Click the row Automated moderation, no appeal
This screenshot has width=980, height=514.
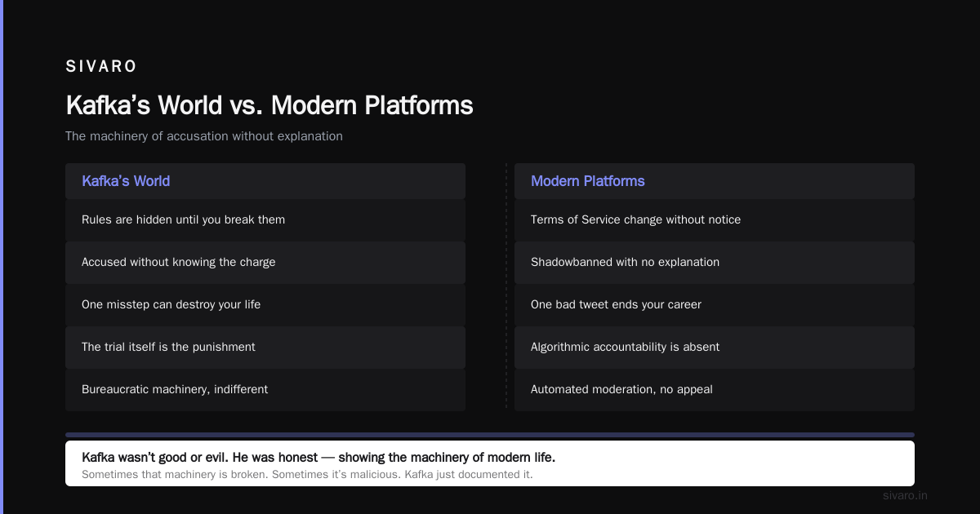(x=715, y=390)
